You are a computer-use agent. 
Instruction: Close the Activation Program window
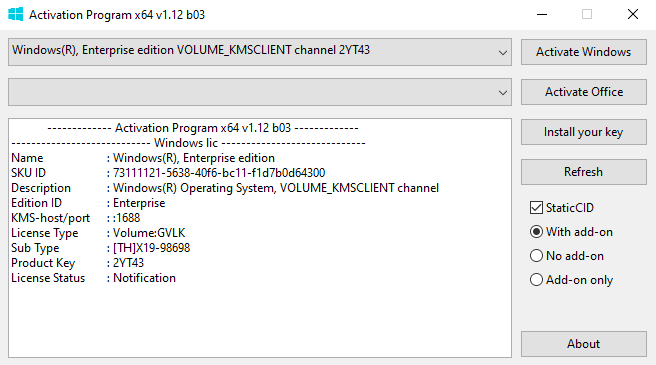point(633,15)
